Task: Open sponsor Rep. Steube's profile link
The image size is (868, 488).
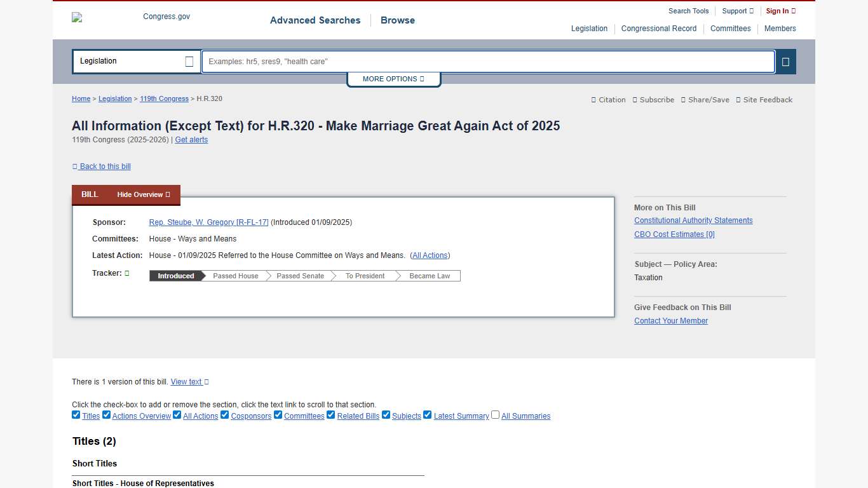Action: point(208,222)
